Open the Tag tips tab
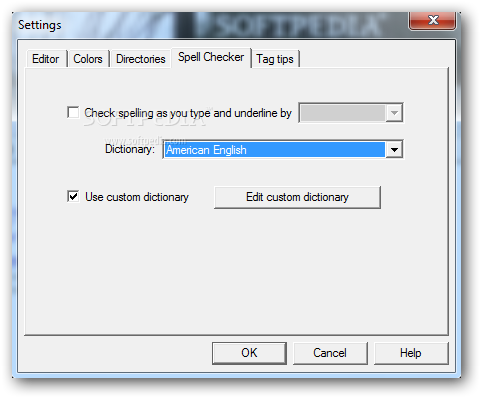This screenshot has height=398, width=481. (275, 59)
